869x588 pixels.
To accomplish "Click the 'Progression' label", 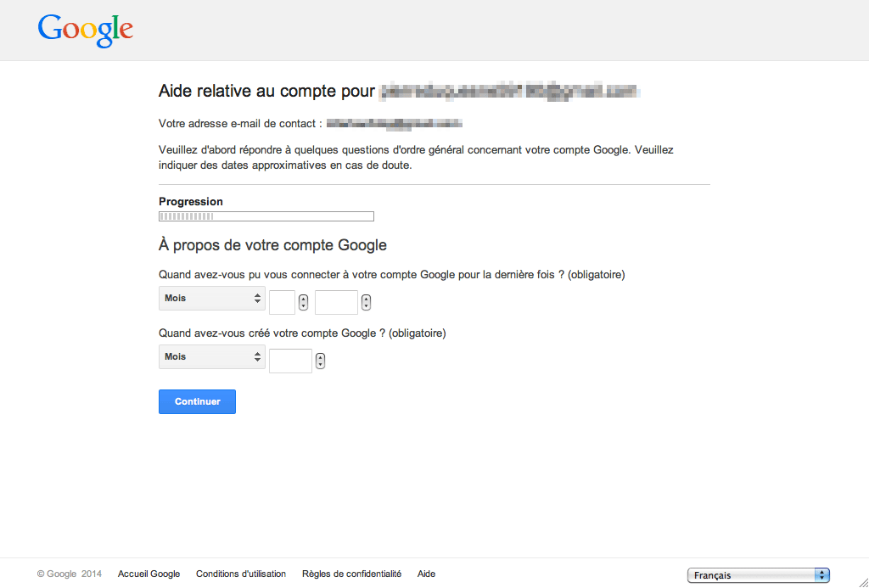I will (191, 202).
